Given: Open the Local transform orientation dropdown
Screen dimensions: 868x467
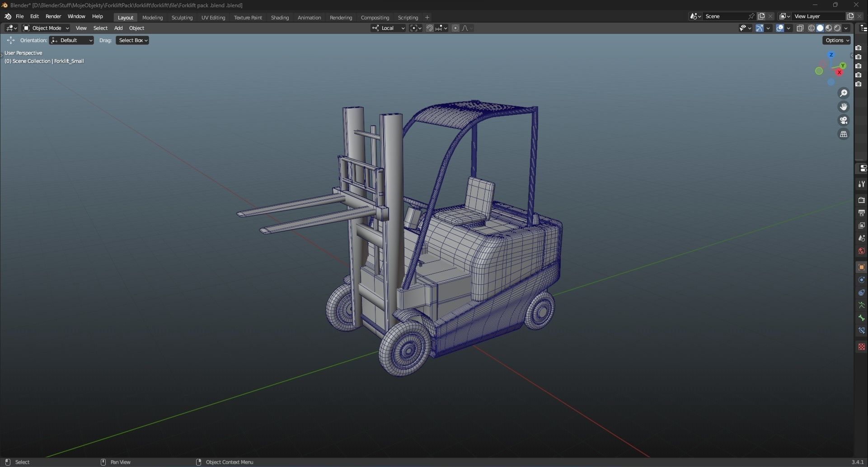Looking at the screenshot, I should [x=388, y=28].
